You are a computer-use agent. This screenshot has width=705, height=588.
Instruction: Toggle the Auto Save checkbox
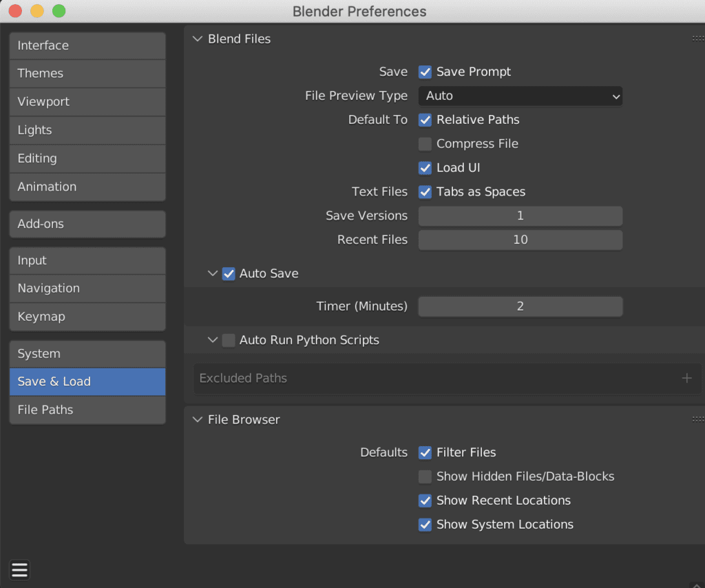click(x=229, y=274)
